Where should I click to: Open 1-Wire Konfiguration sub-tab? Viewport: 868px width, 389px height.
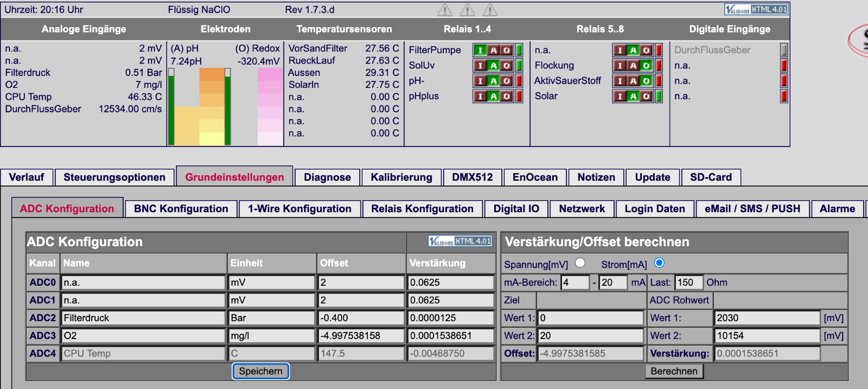(x=299, y=209)
